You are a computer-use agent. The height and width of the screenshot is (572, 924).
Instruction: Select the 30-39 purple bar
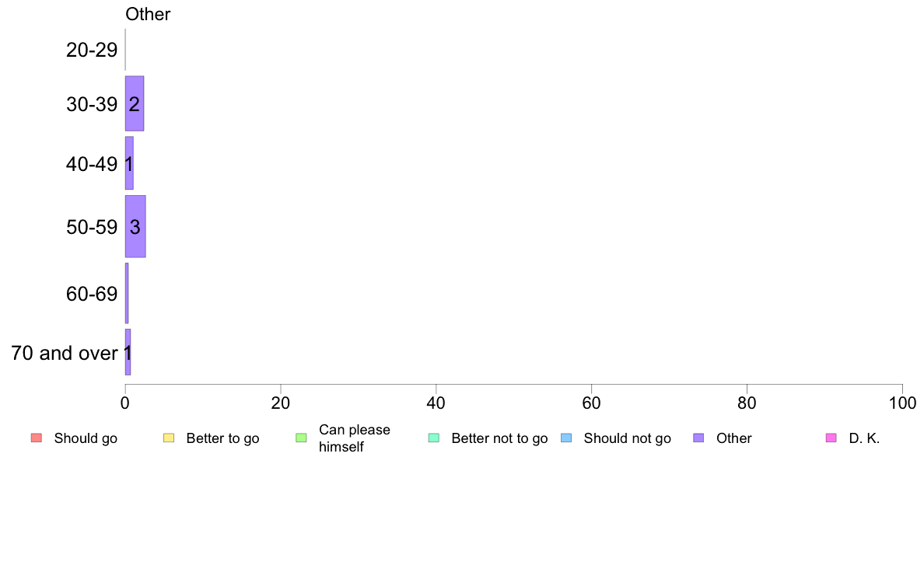pyautogui.click(x=135, y=103)
